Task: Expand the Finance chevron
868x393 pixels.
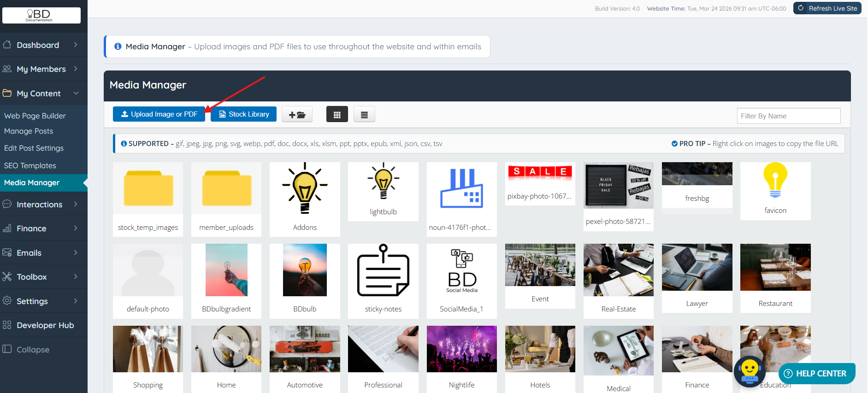Action: [76, 228]
